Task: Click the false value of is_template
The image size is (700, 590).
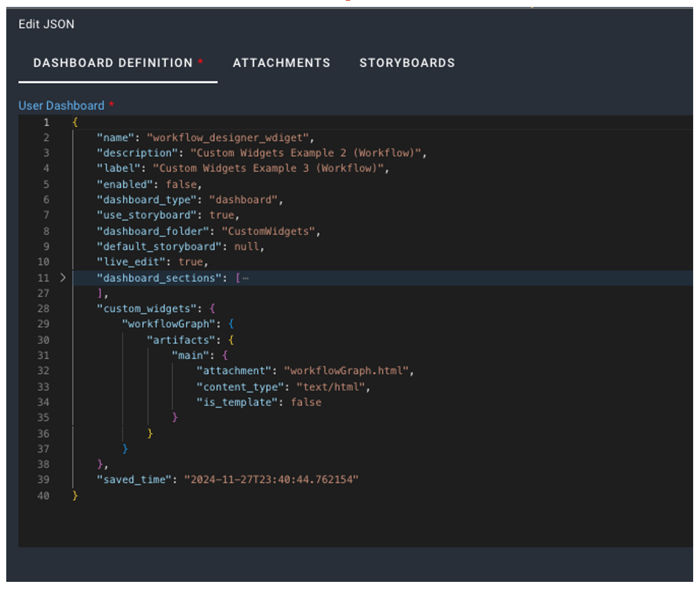Action: (x=306, y=402)
